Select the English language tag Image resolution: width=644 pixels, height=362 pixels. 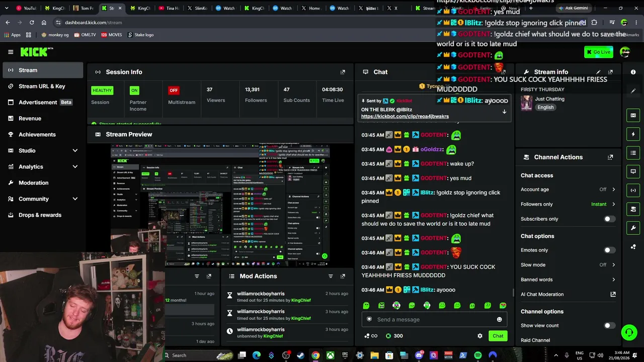(x=545, y=108)
